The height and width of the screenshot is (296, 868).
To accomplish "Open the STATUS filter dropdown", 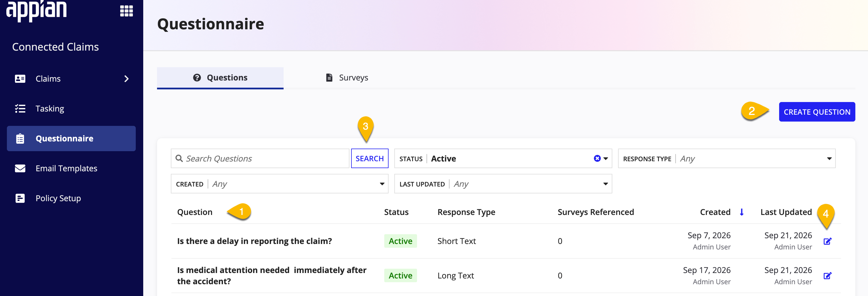I will coord(605,159).
